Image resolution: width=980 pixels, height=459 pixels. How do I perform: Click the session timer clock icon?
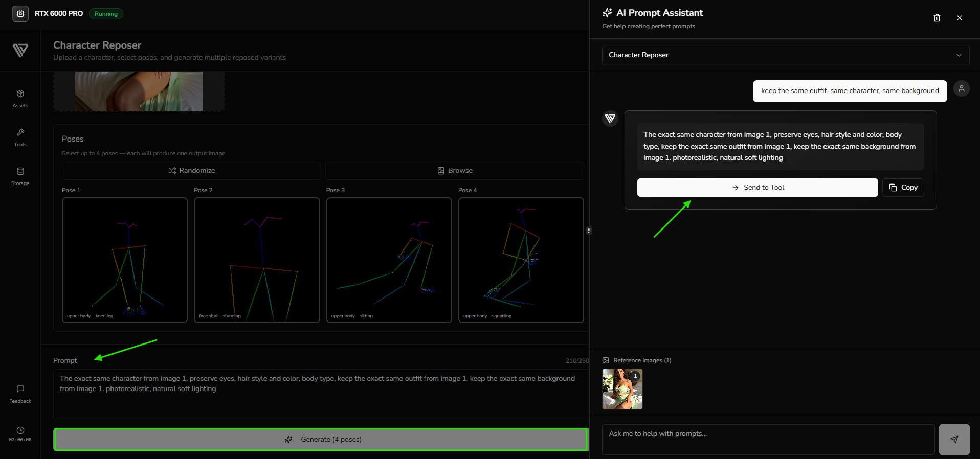pos(20,430)
